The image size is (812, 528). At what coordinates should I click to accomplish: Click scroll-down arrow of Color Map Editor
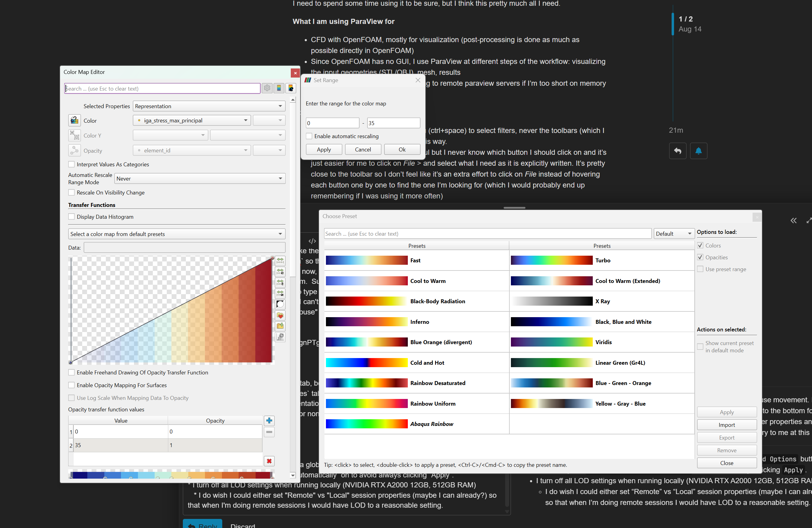(293, 475)
